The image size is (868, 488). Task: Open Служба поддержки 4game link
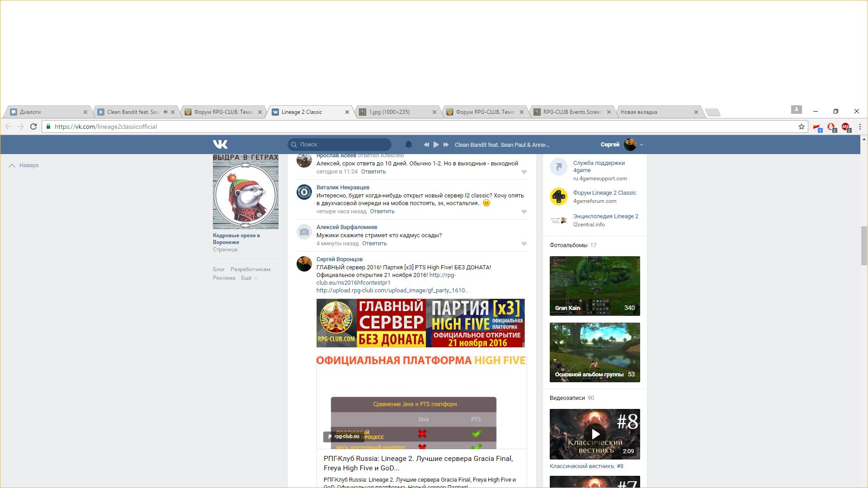pyautogui.click(x=599, y=167)
